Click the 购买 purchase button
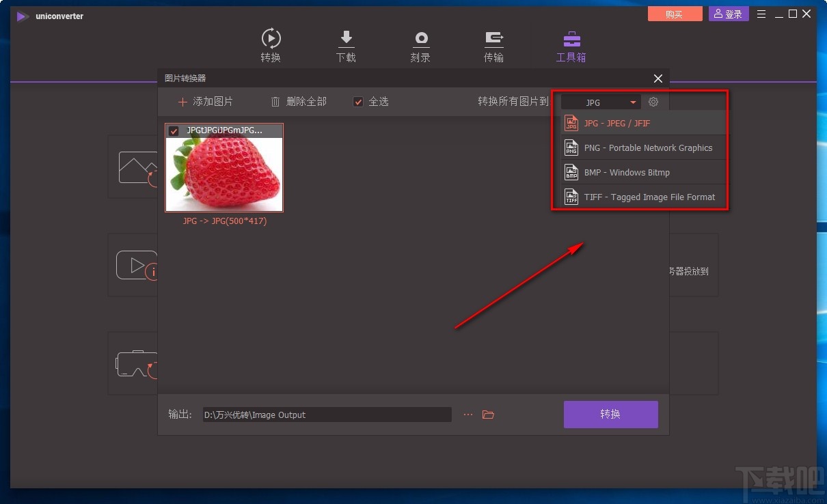This screenshot has height=504, width=827. (675, 14)
